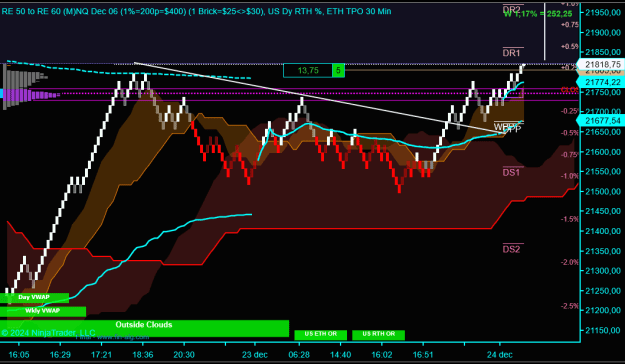625x364 pixels.
Task: Click the -2.0% percent scale label
Action: [x=570, y=262]
